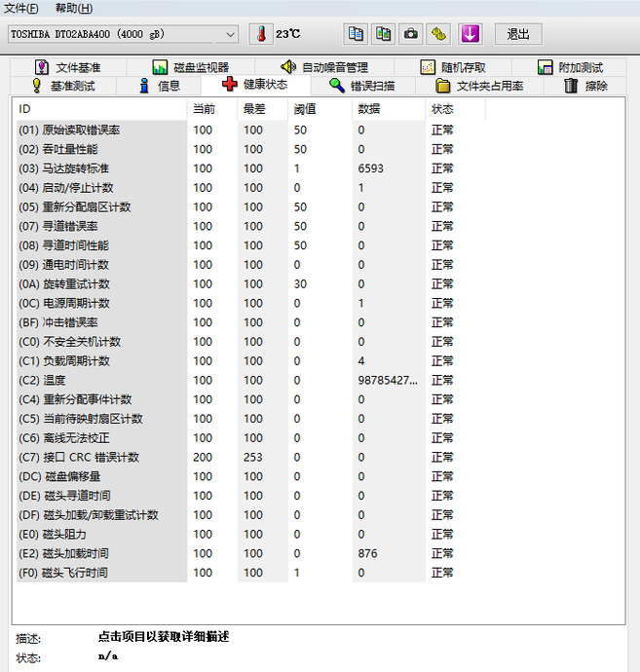Click the thermometer temperature icon

(261, 34)
